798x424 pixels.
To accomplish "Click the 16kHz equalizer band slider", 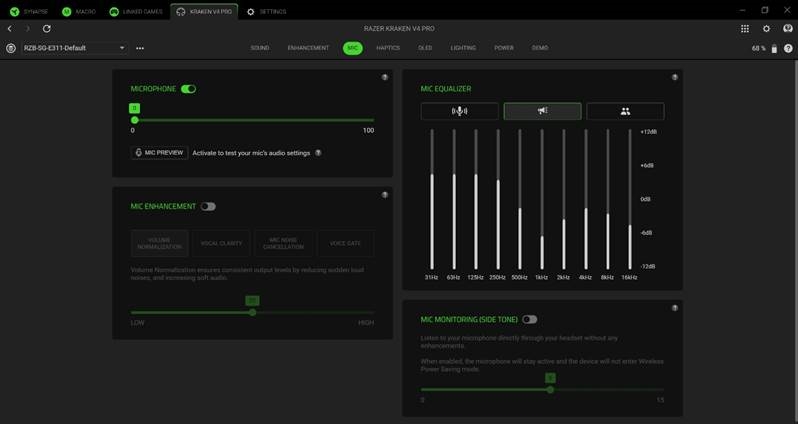I will [x=630, y=199].
